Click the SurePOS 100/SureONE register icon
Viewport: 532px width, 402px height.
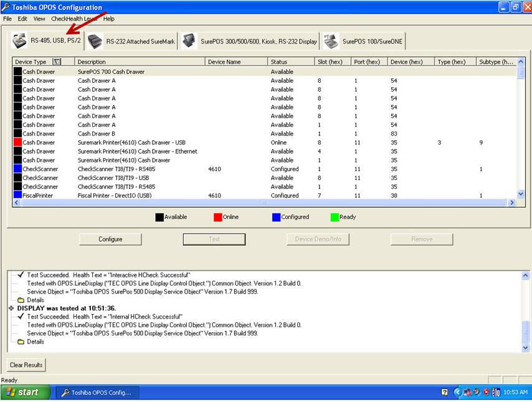[x=331, y=41]
